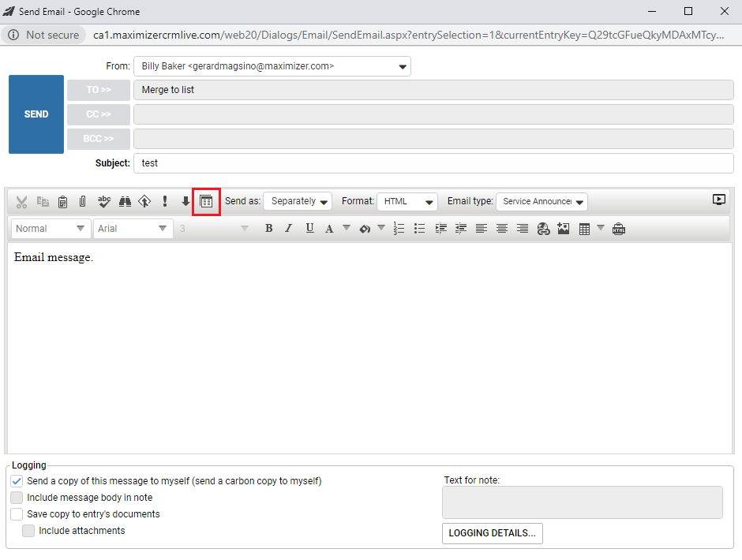Tick the Include attachments checkbox
This screenshot has width=742, height=560.
pyautogui.click(x=28, y=531)
